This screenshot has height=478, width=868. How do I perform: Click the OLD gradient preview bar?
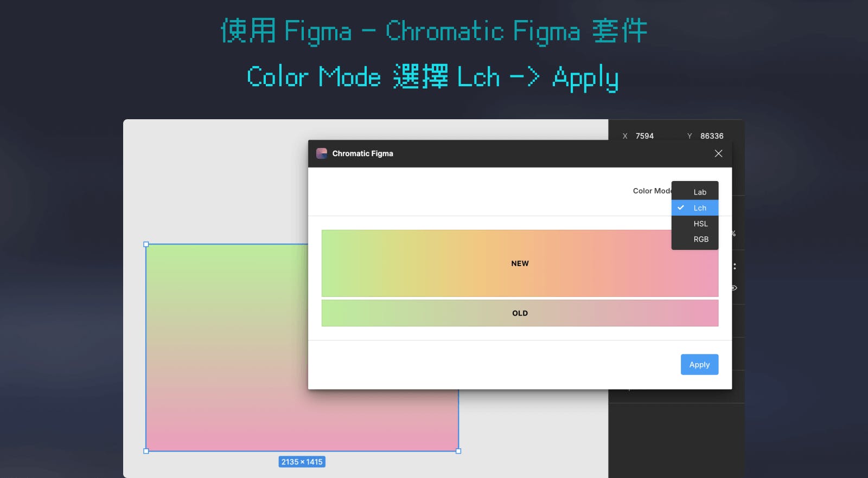point(520,313)
